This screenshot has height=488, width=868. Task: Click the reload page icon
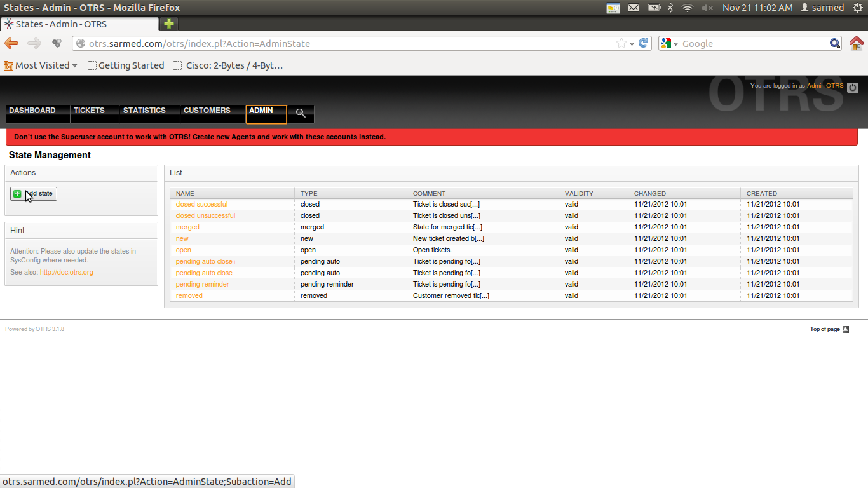(x=642, y=43)
